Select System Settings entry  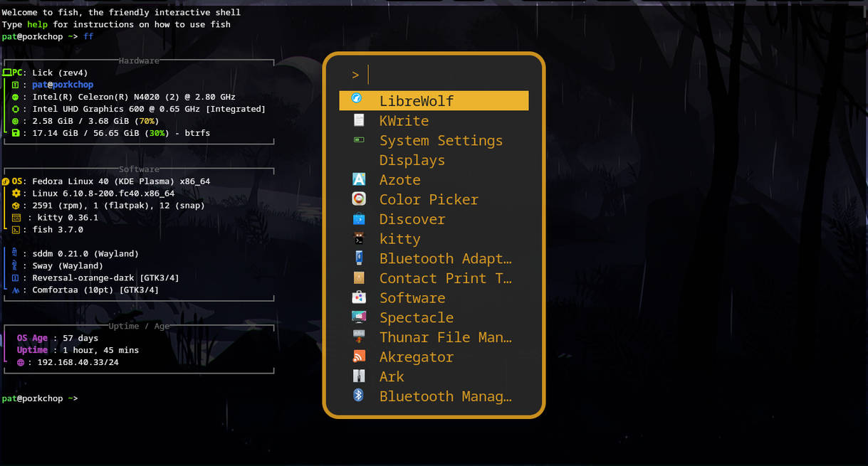(x=434, y=140)
